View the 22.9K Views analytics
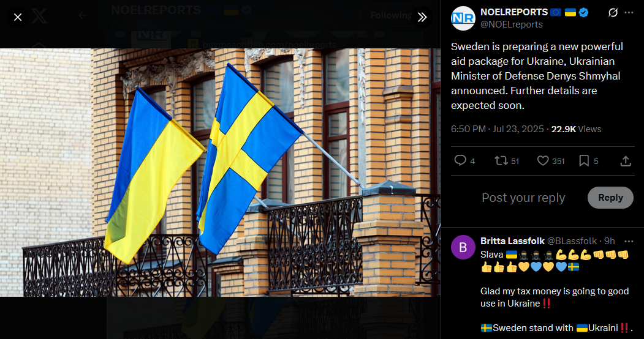644x339 pixels. 576,129
